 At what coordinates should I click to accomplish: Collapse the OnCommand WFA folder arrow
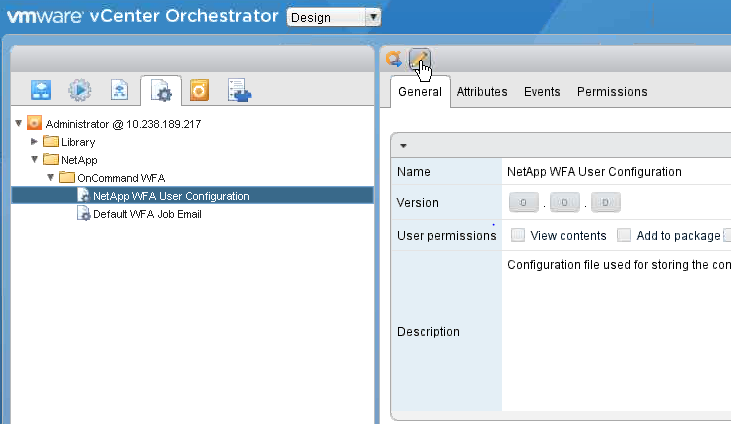coord(51,178)
